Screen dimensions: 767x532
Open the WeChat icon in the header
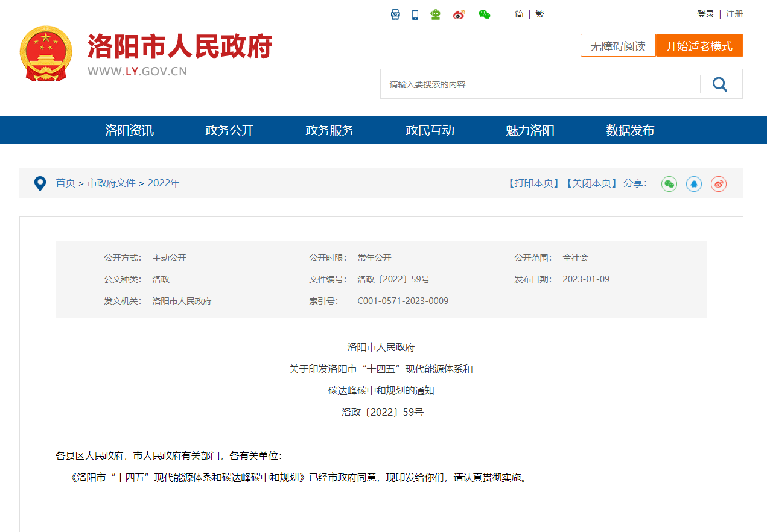(483, 14)
